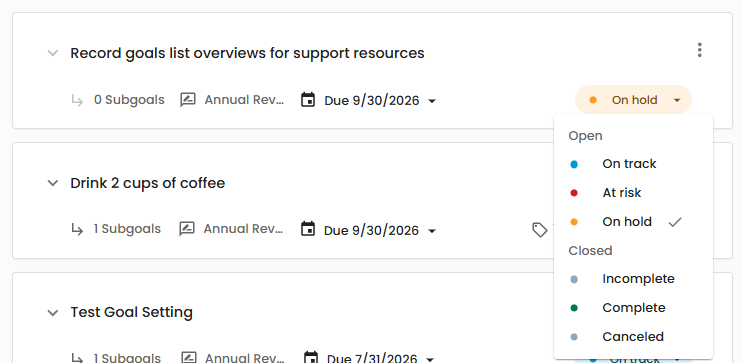Click the review icon beside Annual Rev on Drink coffee

[x=187, y=229]
